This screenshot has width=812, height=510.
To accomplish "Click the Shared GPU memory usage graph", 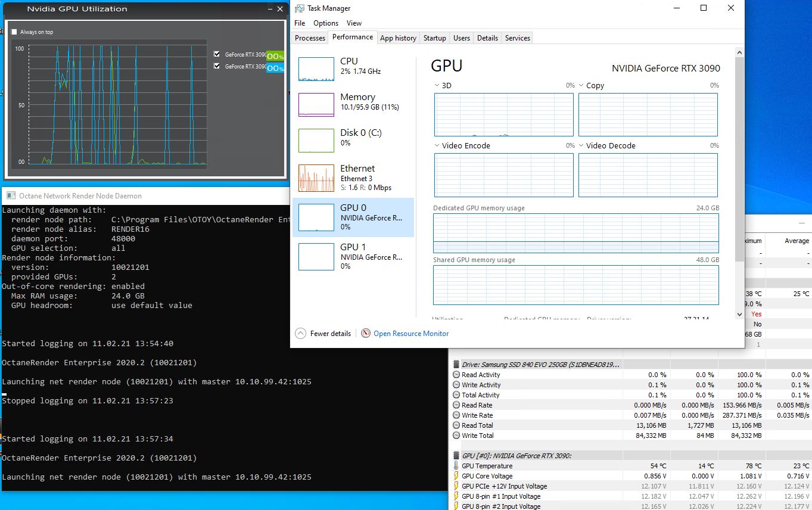I will tap(576, 285).
